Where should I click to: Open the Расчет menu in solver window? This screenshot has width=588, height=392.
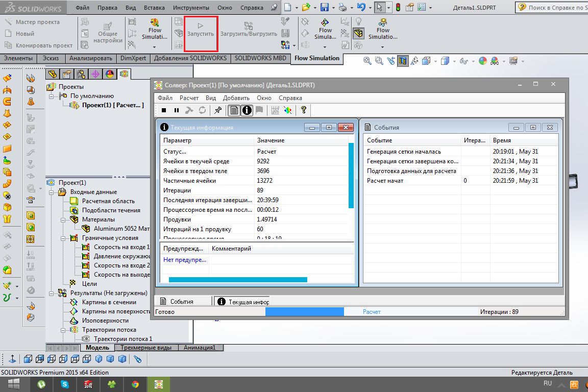pos(189,98)
